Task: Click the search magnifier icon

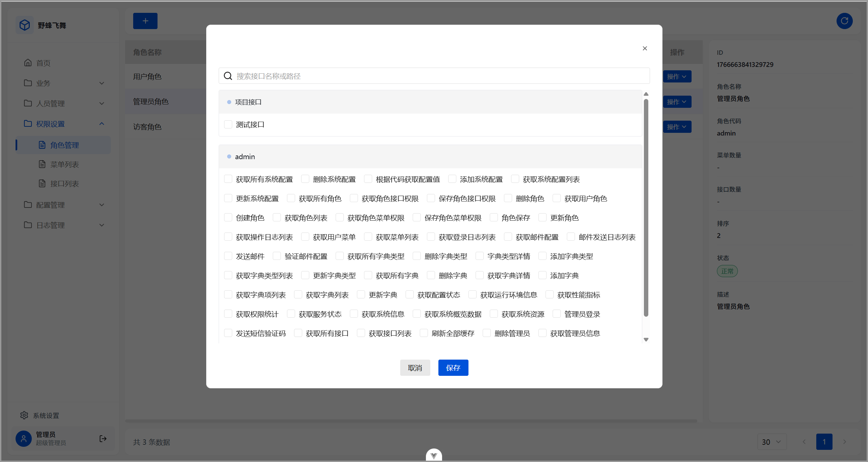Action: click(228, 76)
